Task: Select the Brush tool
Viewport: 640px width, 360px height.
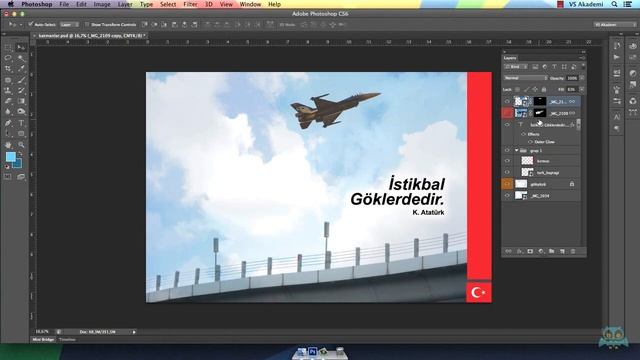Action: [21, 80]
